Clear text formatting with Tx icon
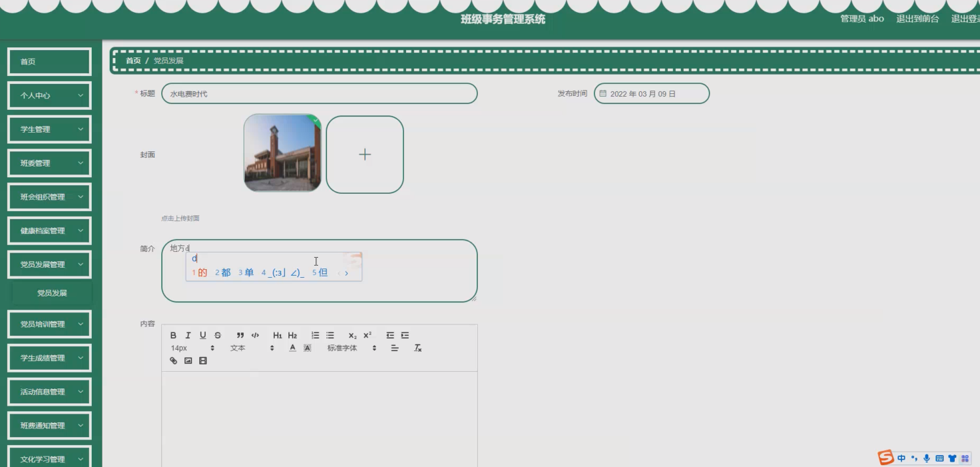 [418, 348]
